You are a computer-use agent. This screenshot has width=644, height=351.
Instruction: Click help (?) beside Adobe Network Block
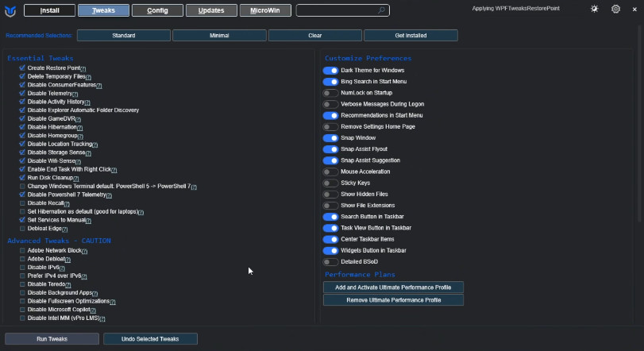coord(84,251)
